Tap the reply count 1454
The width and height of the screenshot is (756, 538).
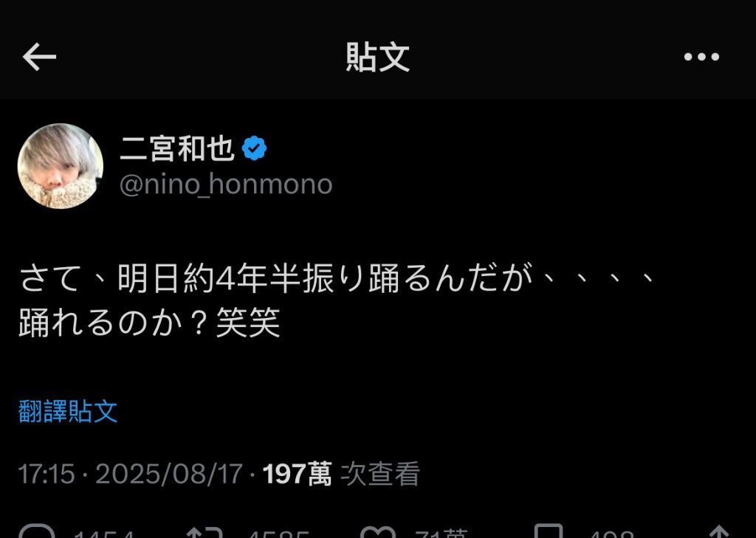click(x=103, y=534)
